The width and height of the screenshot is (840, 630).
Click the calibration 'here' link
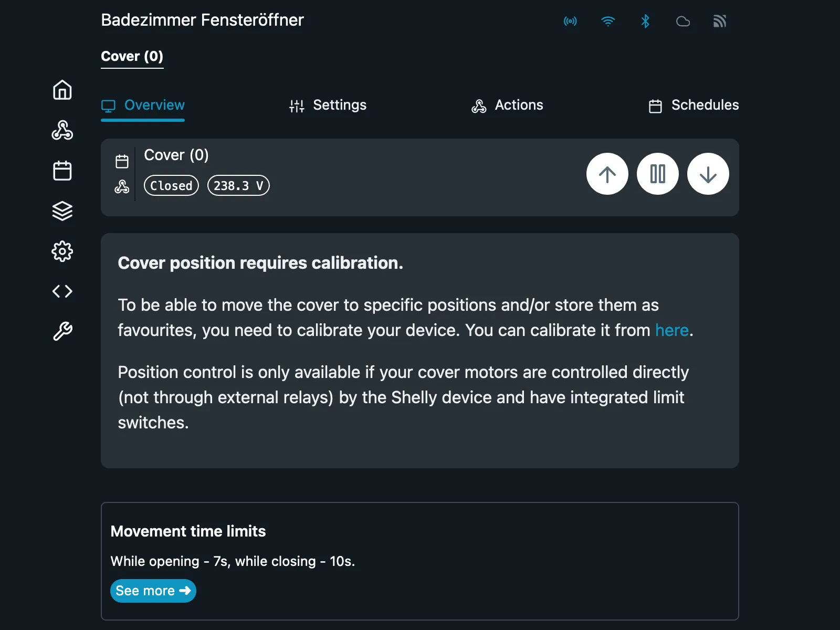click(x=672, y=330)
